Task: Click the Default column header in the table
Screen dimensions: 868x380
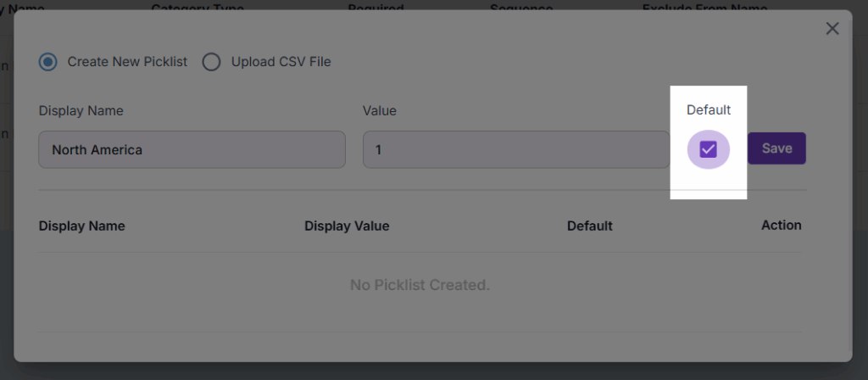Action: coord(590,226)
